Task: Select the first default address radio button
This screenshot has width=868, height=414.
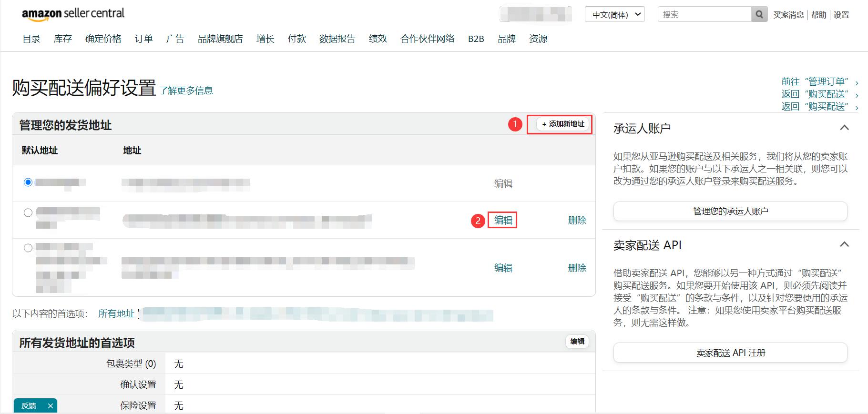Action: point(28,182)
